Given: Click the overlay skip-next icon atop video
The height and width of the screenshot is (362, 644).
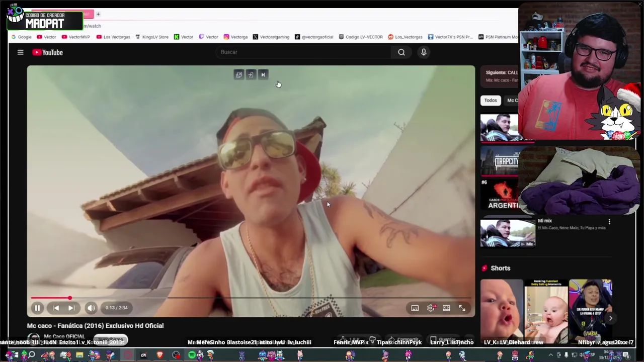Looking at the screenshot, I should coord(263,75).
